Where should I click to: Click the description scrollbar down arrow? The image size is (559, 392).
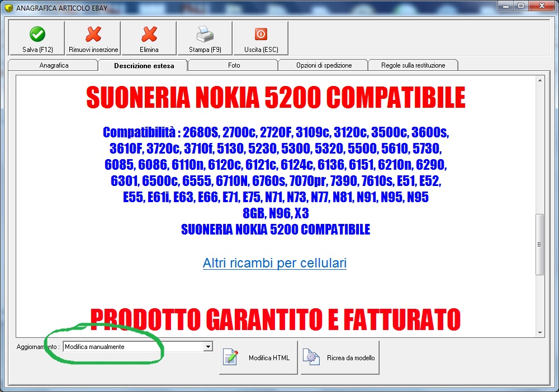(540, 333)
